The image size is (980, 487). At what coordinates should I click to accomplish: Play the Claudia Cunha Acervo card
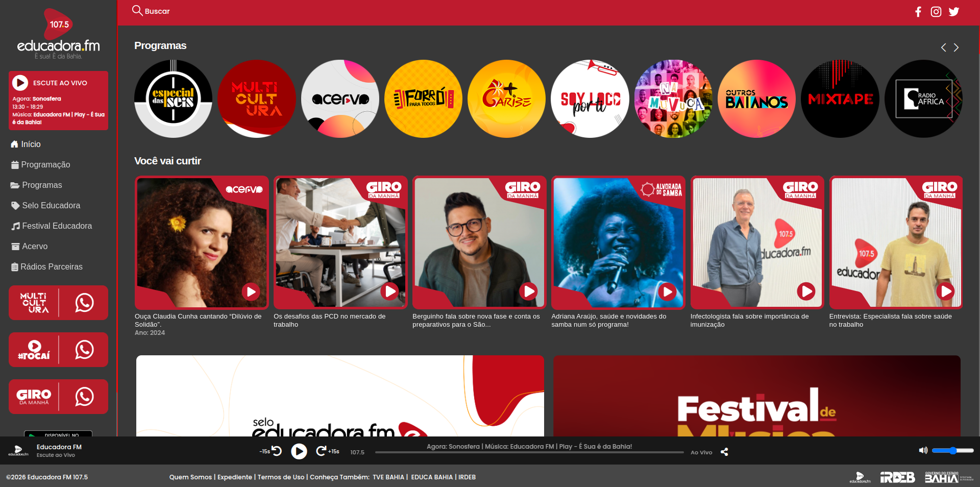[x=251, y=291]
